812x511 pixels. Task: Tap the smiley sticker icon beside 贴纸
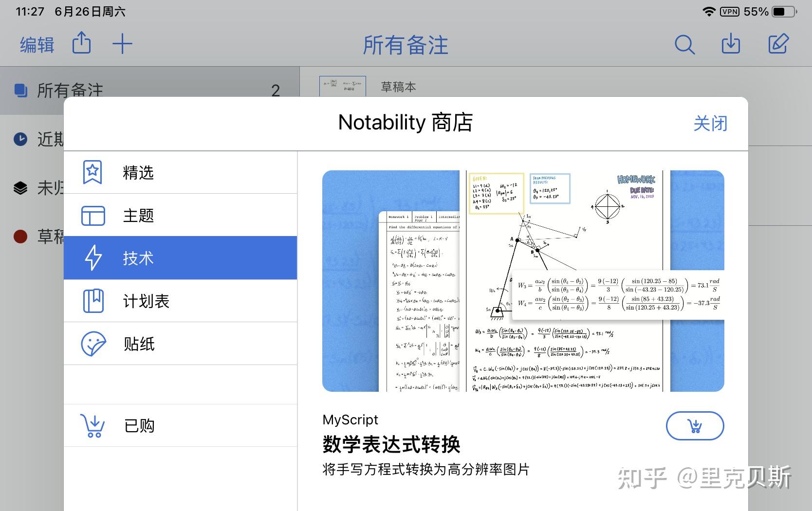coord(92,344)
